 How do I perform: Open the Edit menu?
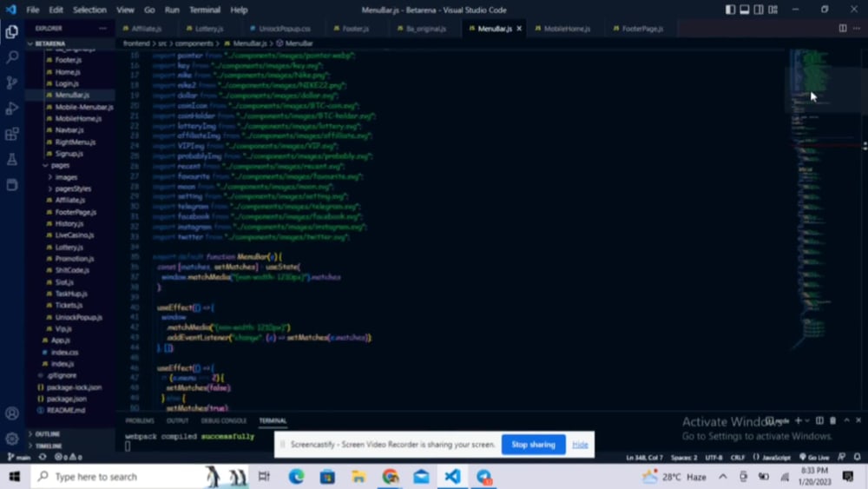(x=56, y=10)
